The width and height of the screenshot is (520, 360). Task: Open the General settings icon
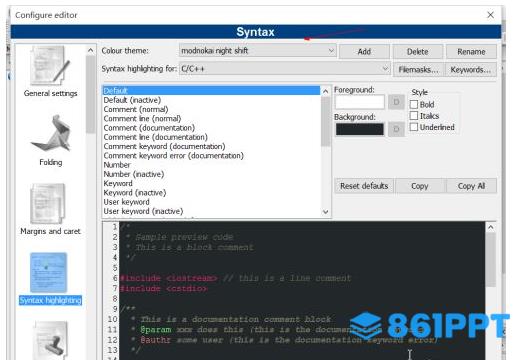point(50,66)
